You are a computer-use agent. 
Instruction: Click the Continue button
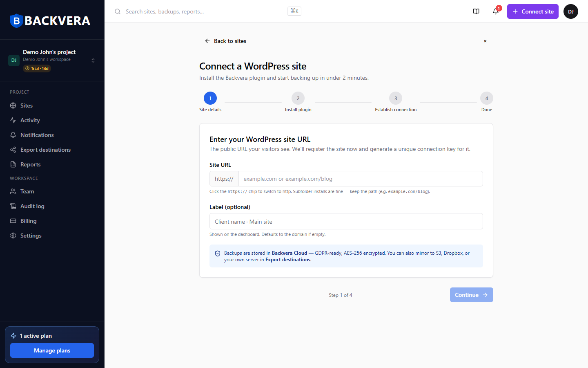pos(472,295)
